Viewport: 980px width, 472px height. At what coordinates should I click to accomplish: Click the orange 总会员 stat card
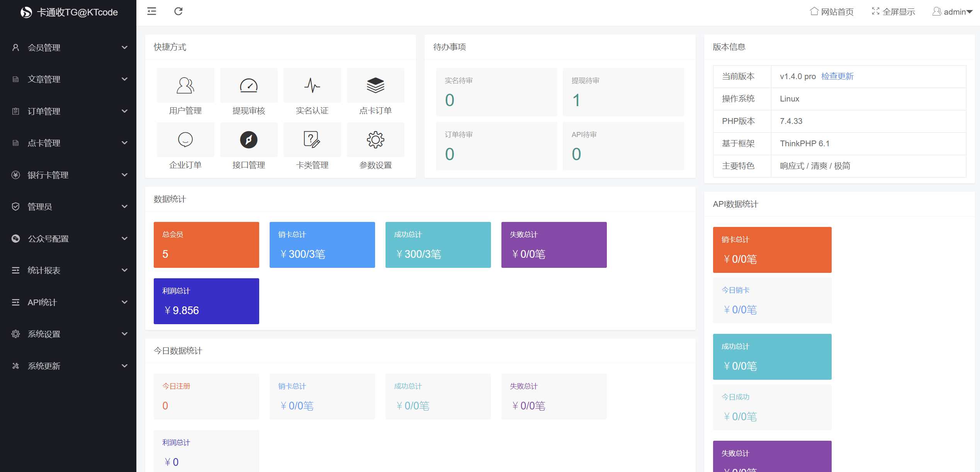point(206,245)
